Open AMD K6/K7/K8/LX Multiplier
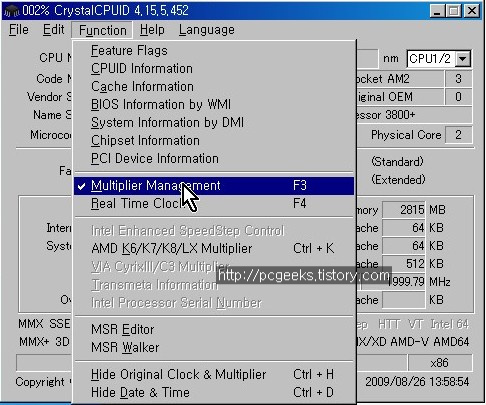 click(x=214, y=249)
